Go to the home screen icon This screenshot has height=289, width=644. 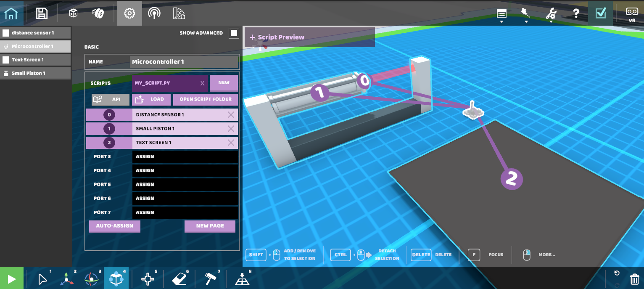11,13
